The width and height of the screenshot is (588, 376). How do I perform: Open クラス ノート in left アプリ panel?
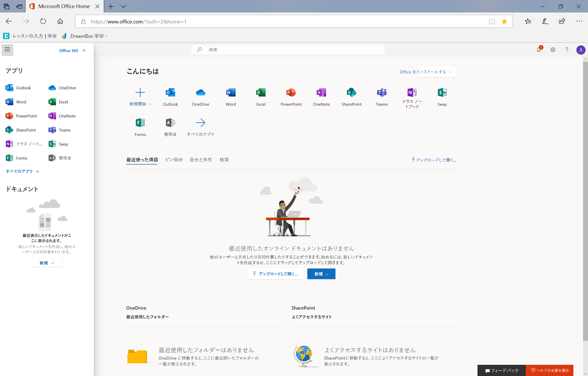24,144
